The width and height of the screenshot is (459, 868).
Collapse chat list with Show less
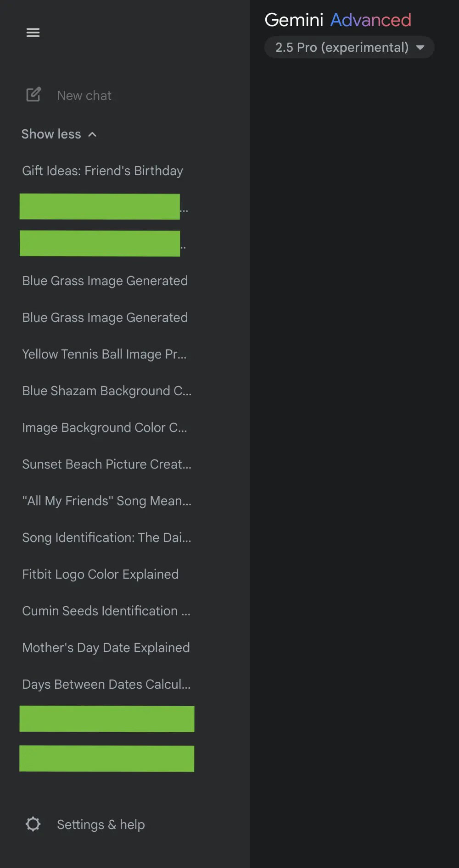pos(51,134)
